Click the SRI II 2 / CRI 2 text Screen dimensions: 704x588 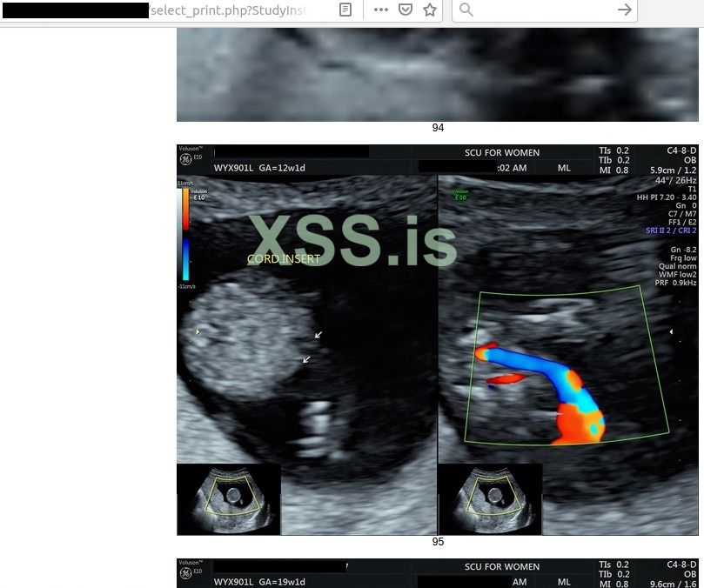pos(671,231)
